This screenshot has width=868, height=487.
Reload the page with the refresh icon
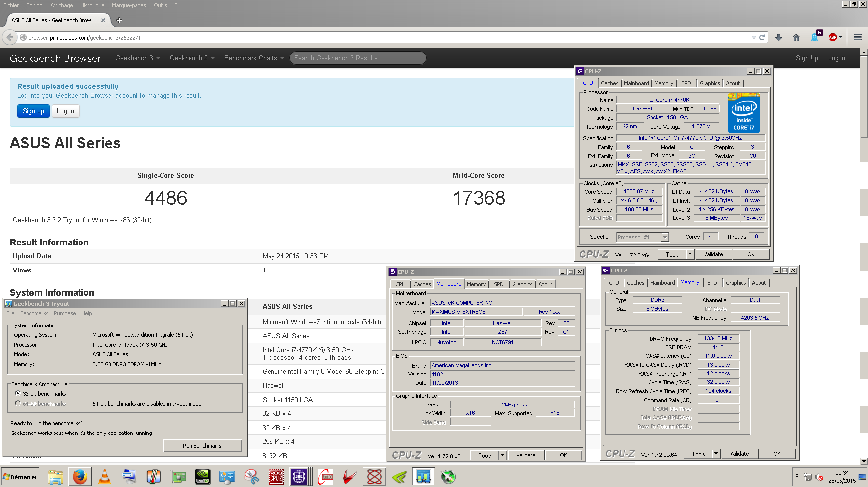762,37
